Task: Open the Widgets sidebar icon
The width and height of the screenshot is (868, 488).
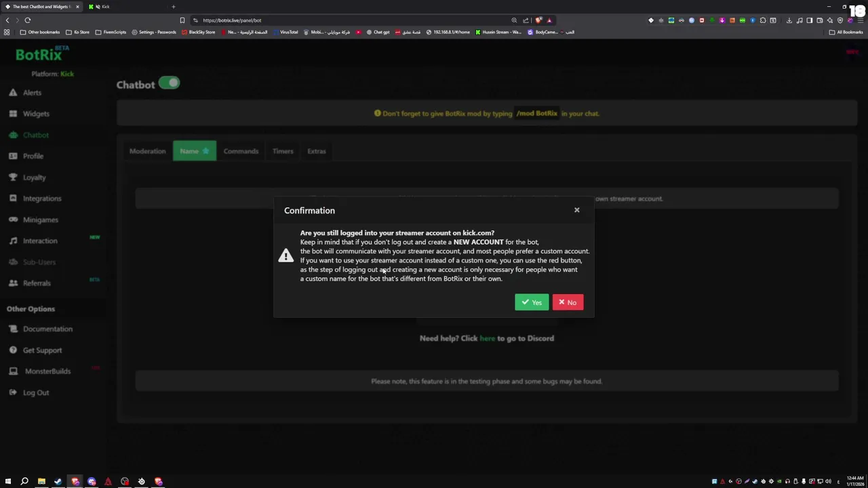Action: 13,114
